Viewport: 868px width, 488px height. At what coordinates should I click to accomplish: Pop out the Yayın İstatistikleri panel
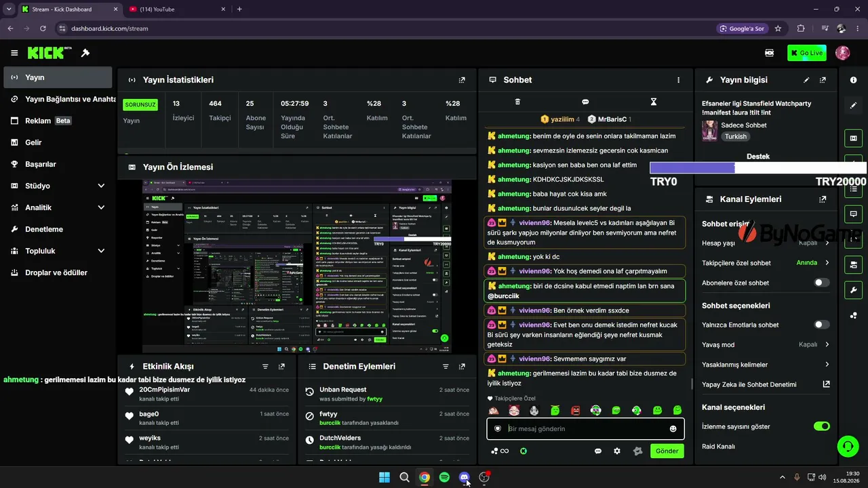(462, 80)
